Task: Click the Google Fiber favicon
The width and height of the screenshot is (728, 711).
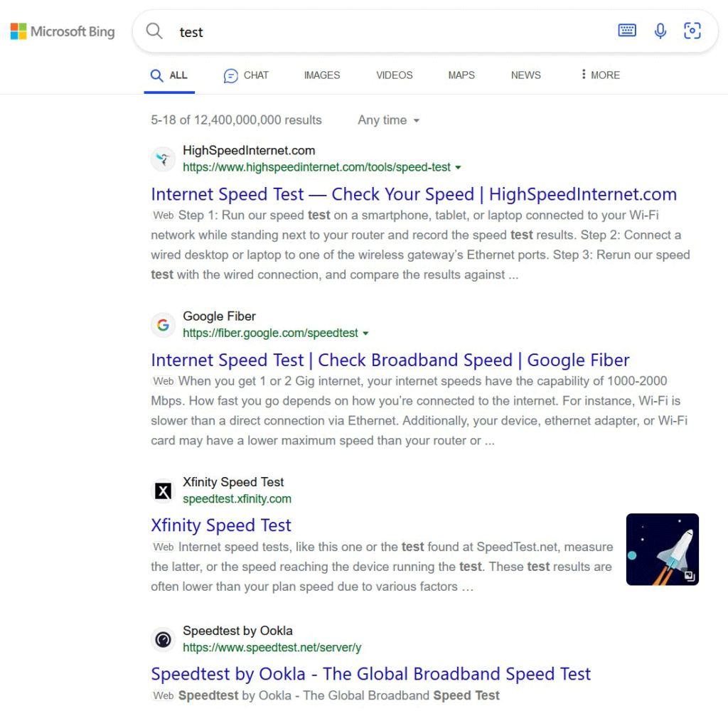Action: (164, 325)
